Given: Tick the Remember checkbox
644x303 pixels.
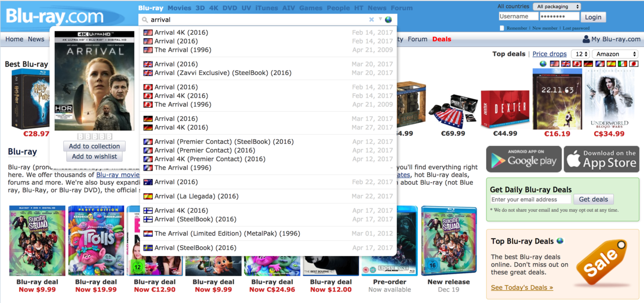Looking at the screenshot, I should pyautogui.click(x=502, y=28).
